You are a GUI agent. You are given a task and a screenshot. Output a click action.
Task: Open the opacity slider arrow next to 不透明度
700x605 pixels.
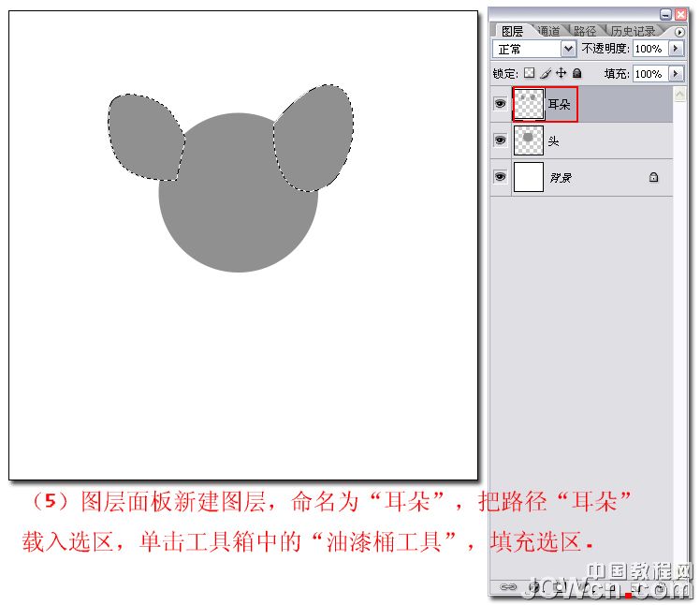[x=676, y=49]
